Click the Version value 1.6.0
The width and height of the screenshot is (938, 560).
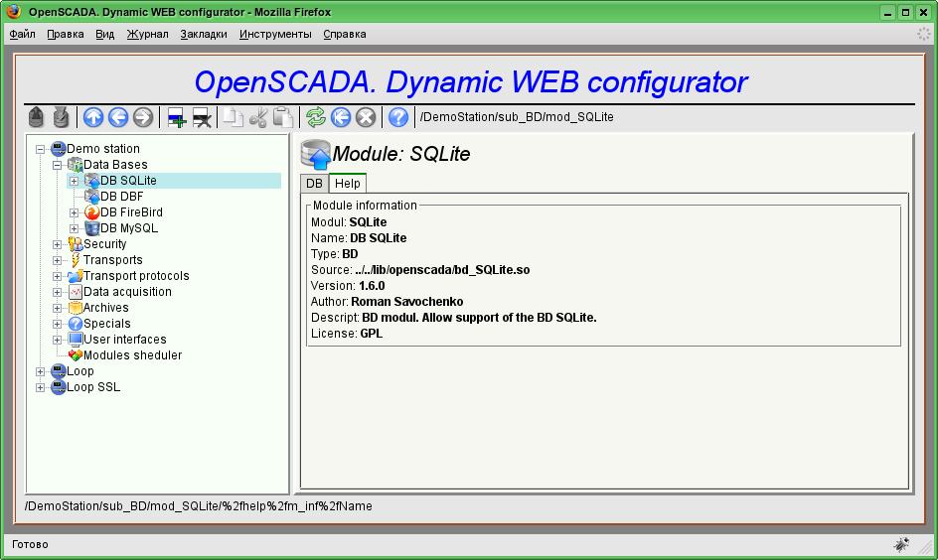coord(372,286)
